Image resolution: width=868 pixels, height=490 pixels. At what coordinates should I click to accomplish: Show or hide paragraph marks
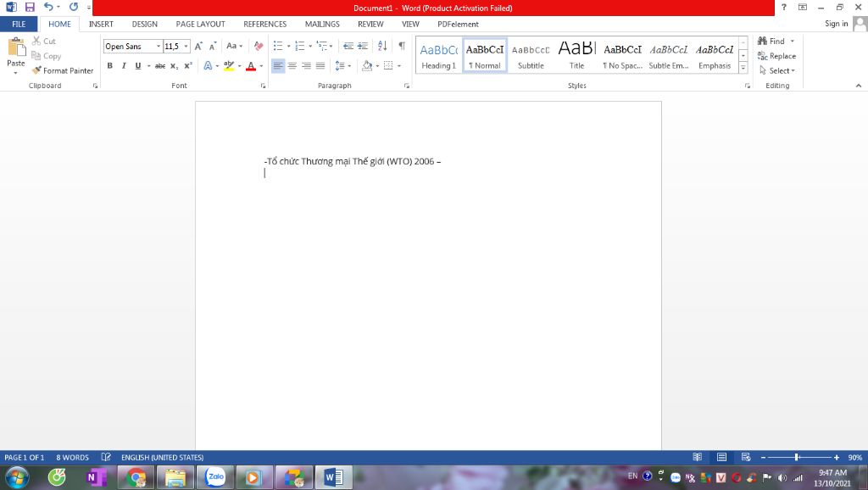[x=402, y=46]
